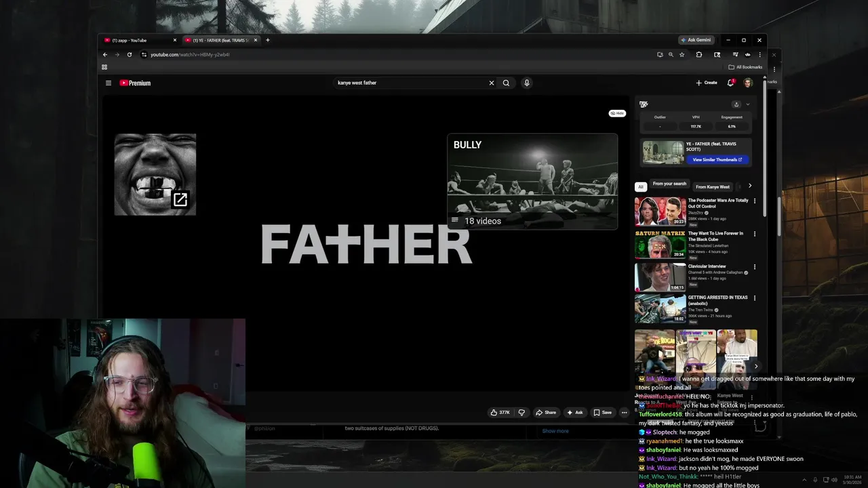The width and height of the screenshot is (868, 488).
Task: Collapse the extension stats panel chevron
Action: click(x=748, y=104)
